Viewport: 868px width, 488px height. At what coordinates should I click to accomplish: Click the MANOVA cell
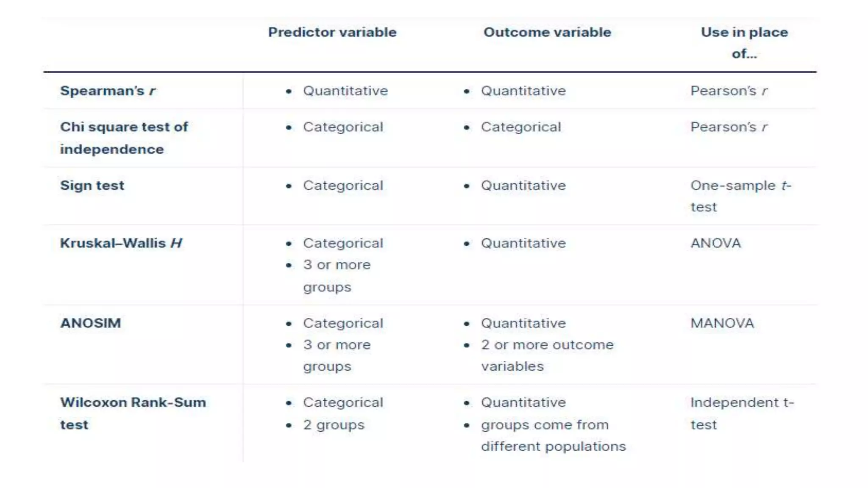point(722,323)
